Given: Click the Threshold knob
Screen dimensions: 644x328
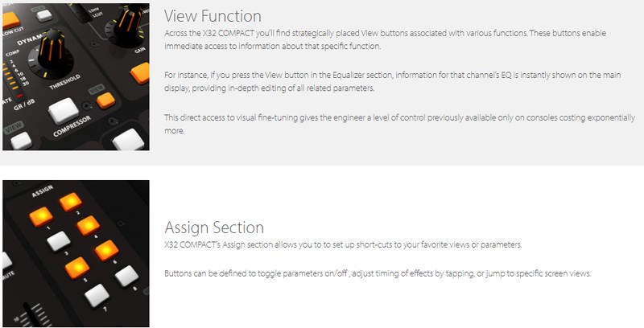Looking at the screenshot, I should click(52, 55).
